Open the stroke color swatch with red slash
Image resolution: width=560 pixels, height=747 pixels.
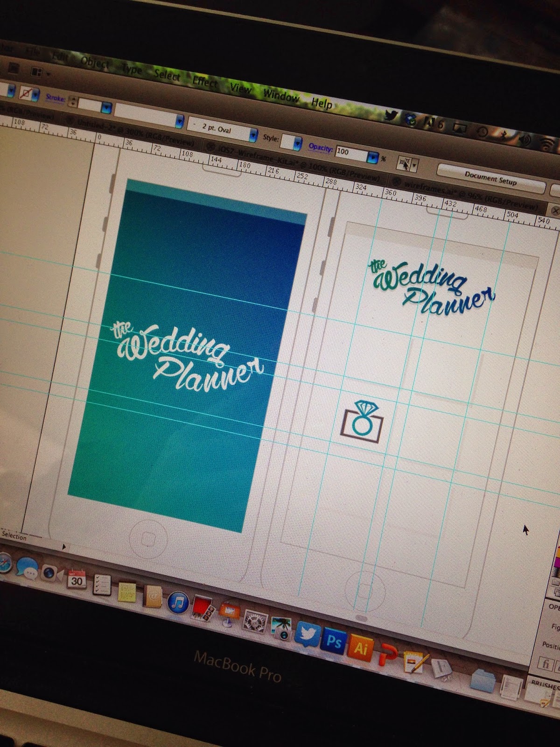26,94
